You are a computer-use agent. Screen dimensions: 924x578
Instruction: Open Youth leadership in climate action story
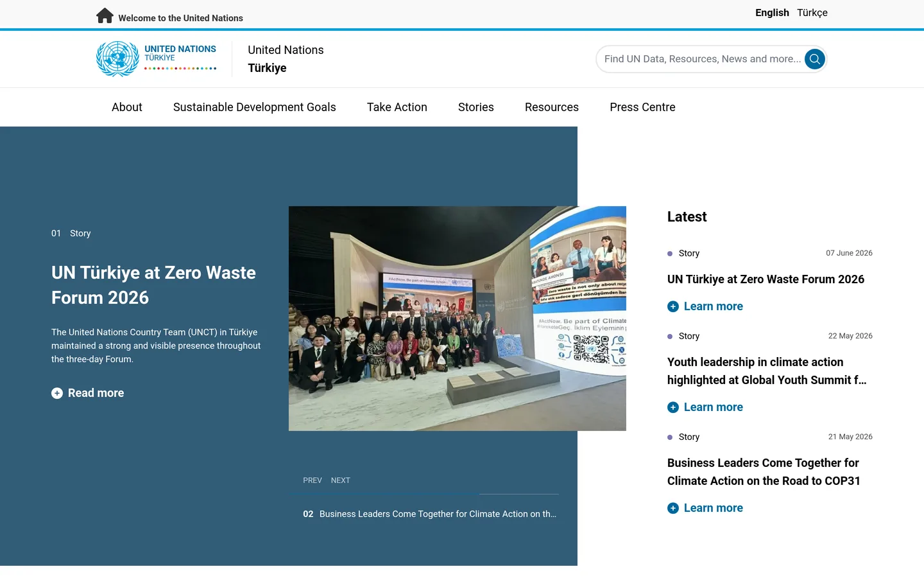click(767, 371)
